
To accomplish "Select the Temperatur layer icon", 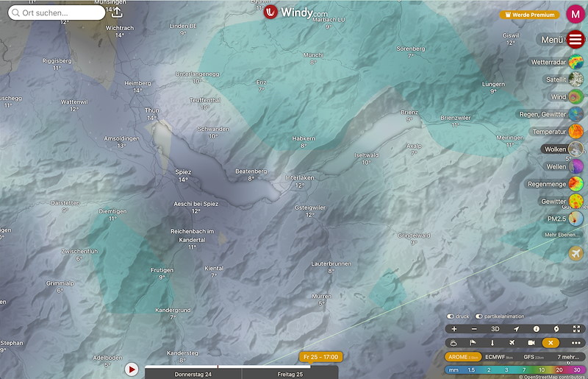I will click(x=576, y=132).
